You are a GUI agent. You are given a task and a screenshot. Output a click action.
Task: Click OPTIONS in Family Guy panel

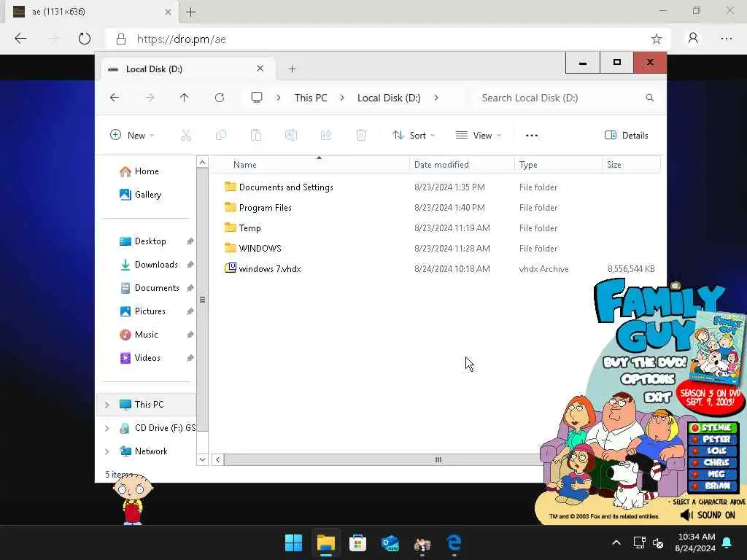pos(648,379)
